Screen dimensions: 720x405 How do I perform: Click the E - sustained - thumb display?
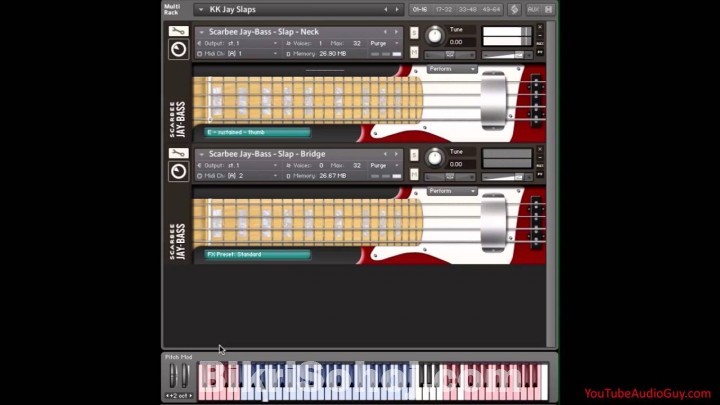pos(257,132)
